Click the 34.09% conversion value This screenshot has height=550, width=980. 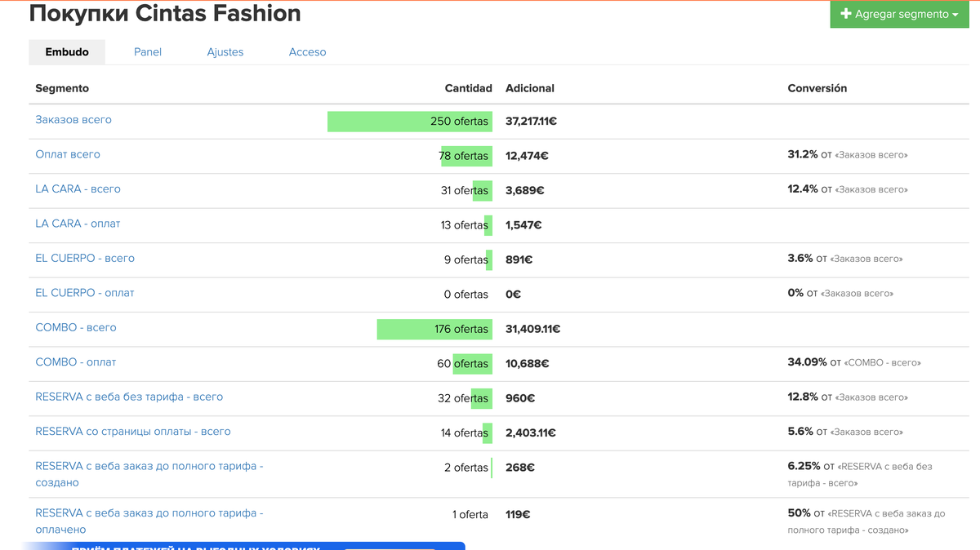807,362
